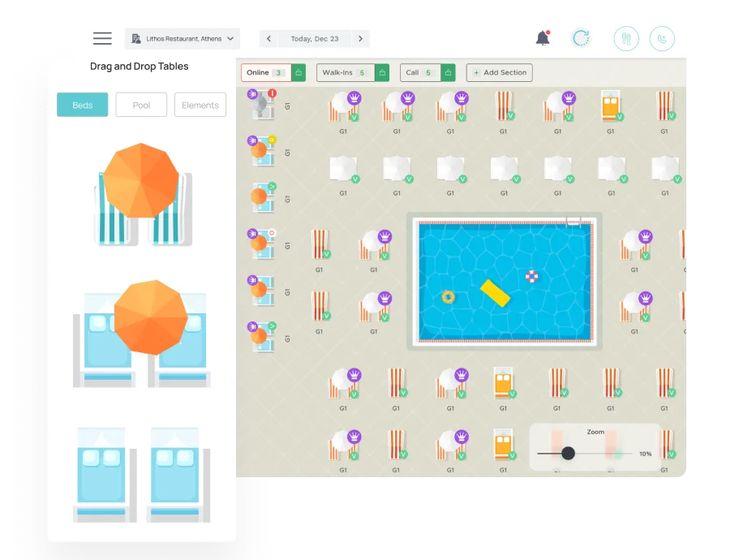Select the grey sunbed with red alert badge
Viewport: 735px width, 560px height.
tap(261, 105)
